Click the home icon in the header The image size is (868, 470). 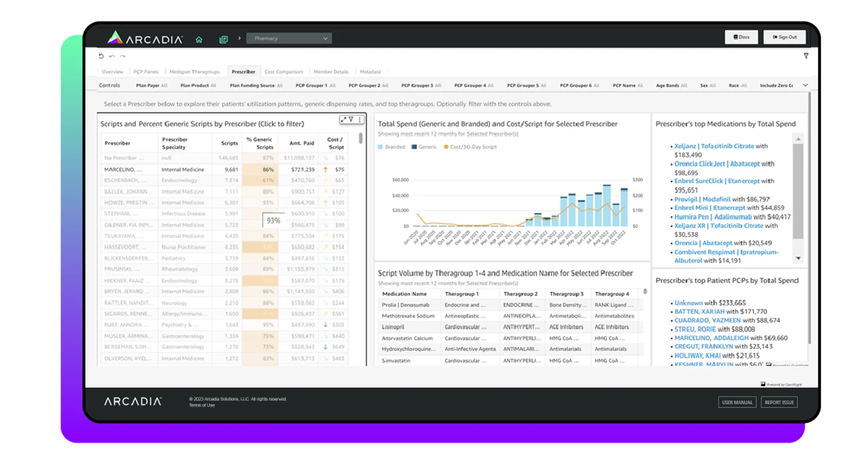click(x=199, y=40)
